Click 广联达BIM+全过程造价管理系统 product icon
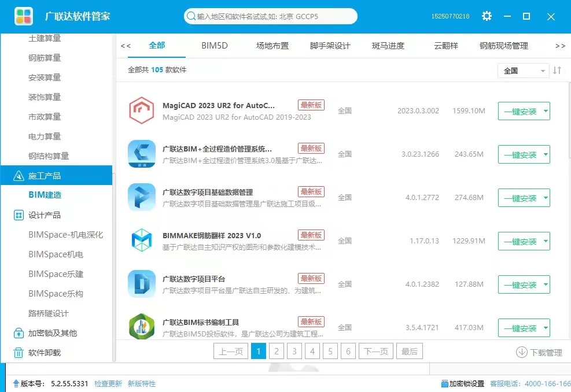The width and height of the screenshot is (571, 392). point(142,154)
